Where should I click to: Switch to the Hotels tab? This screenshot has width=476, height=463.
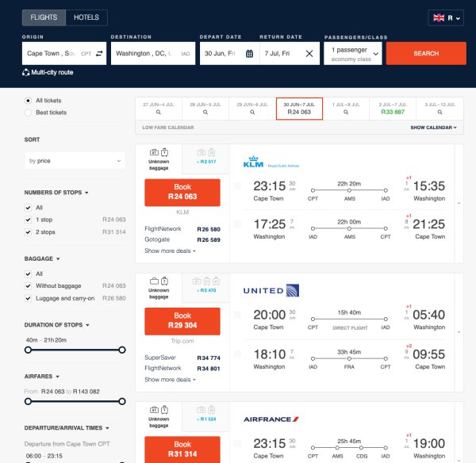coord(86,17)
